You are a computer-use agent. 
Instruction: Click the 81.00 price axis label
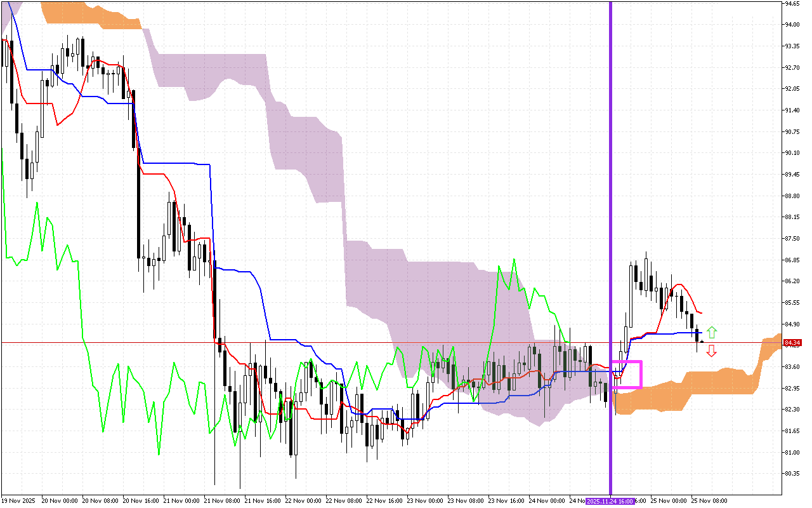[x=792, y=453]
